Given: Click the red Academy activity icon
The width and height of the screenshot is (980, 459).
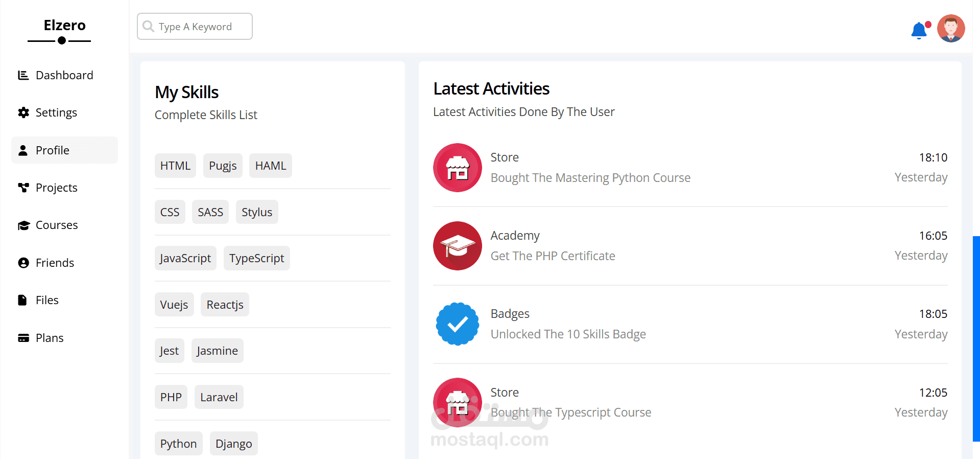Looking at the screenshot, I should tap(457, 246).
